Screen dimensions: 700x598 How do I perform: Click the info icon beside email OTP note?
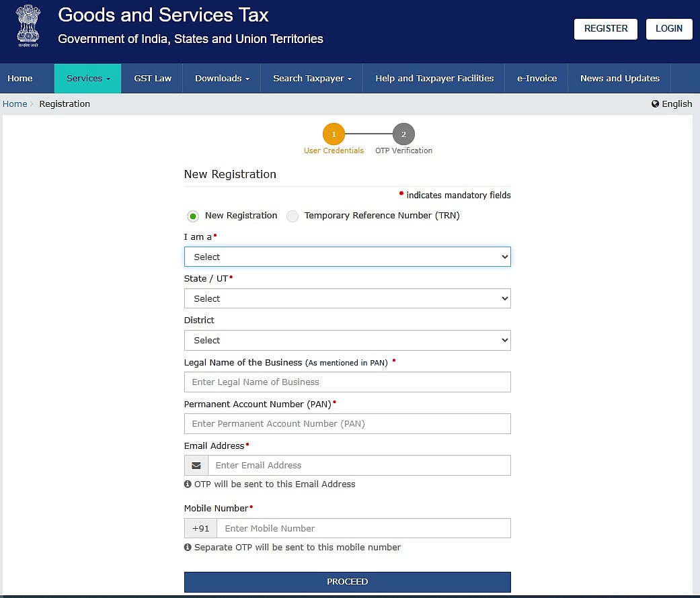click(188, 484)
